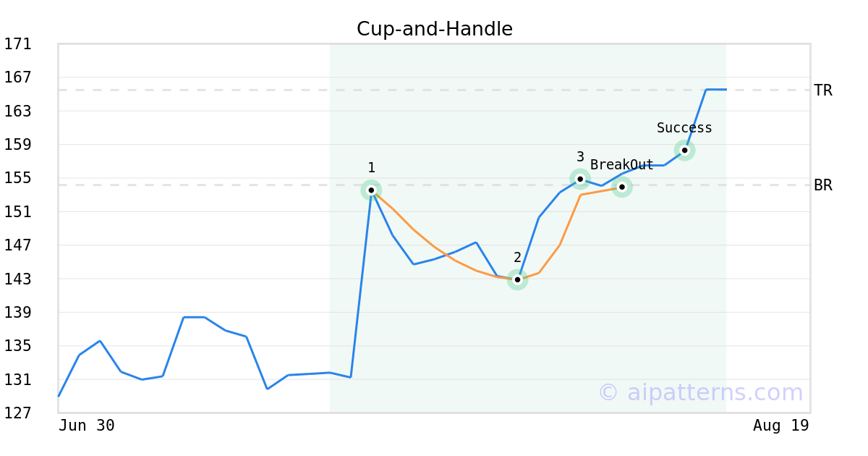Click the BreakOut text label

tap(622, 165)
